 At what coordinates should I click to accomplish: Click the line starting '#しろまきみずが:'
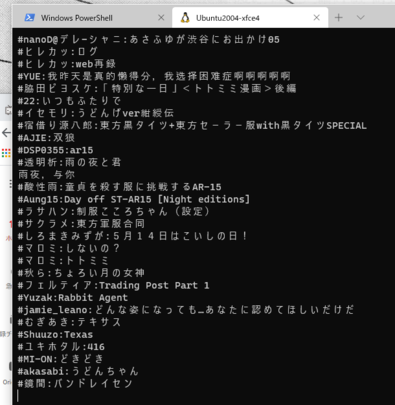[x=133, y=236]
